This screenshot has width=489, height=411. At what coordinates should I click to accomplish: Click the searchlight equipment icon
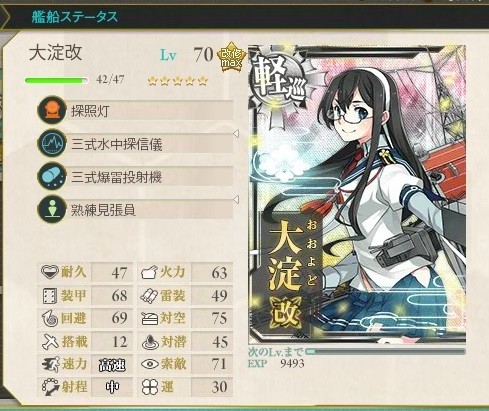(52, 110)
